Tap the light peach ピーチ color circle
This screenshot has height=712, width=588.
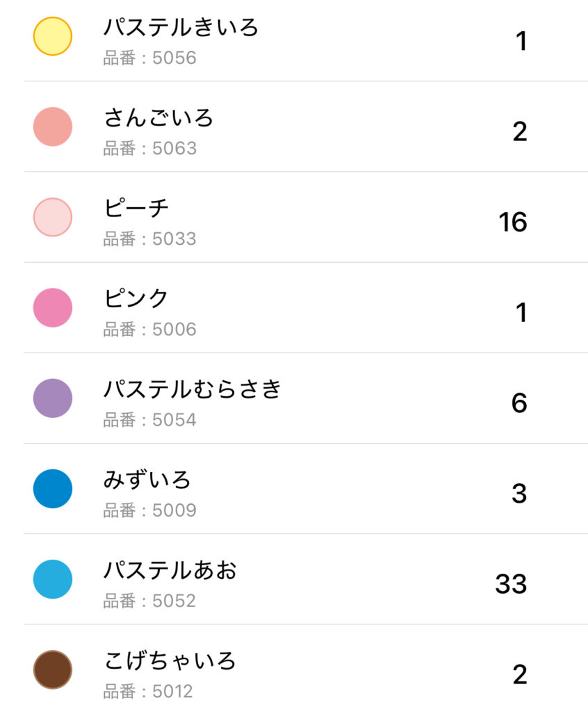53,217
